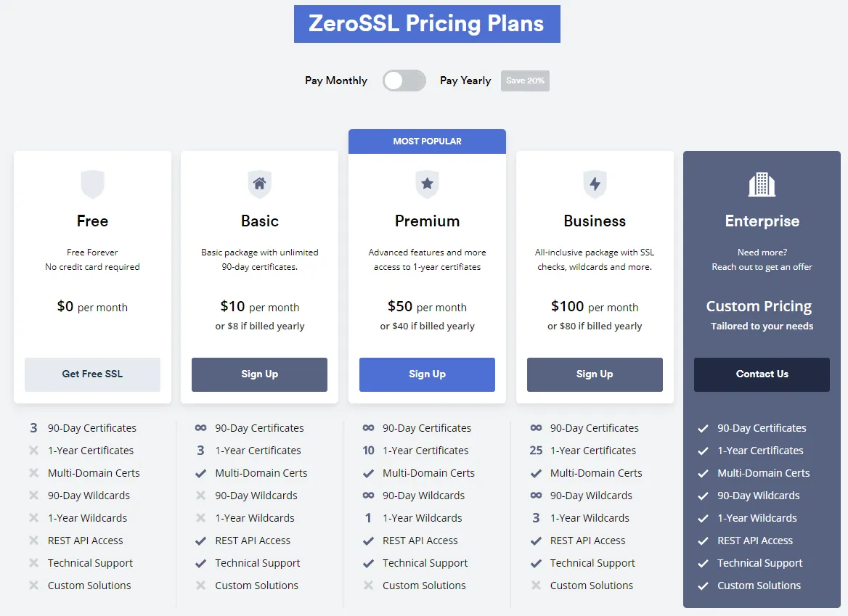Select the Pay Monthly label
Image resolution: width=848 pixels, height=616 pixels.
pos(336,81)
